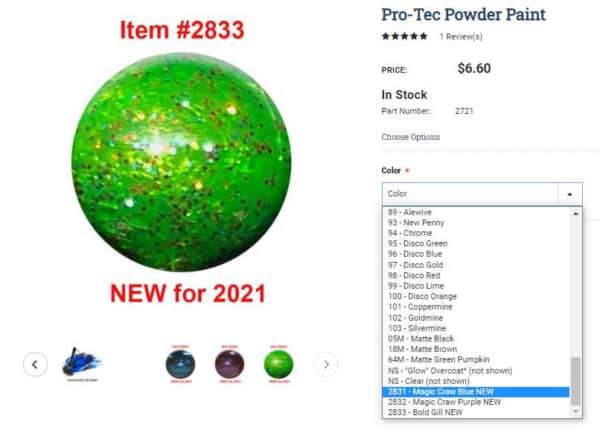Click the next image carousel arrow

pos(326,364)
